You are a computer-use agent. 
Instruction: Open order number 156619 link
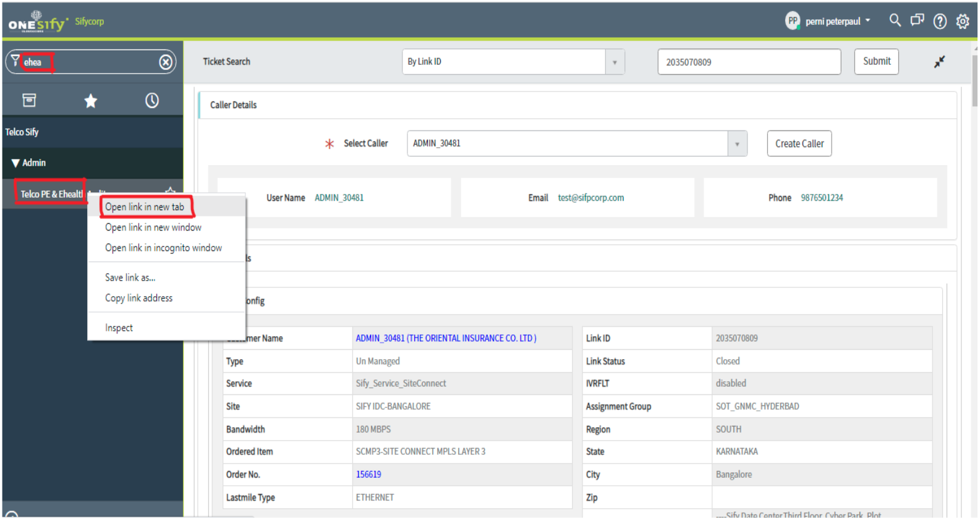[x=368, y=474]
